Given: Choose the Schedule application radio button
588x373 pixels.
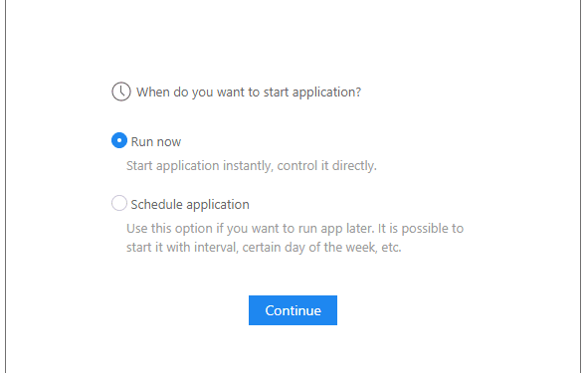Looking at the screenshot, I should coord(119,203).
